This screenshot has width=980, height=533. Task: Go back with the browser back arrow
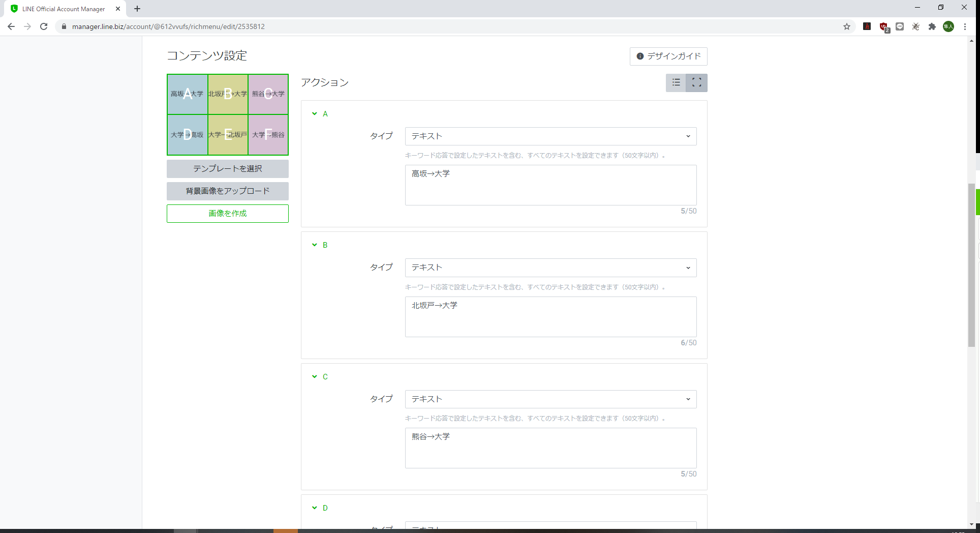tap(11, 26)
